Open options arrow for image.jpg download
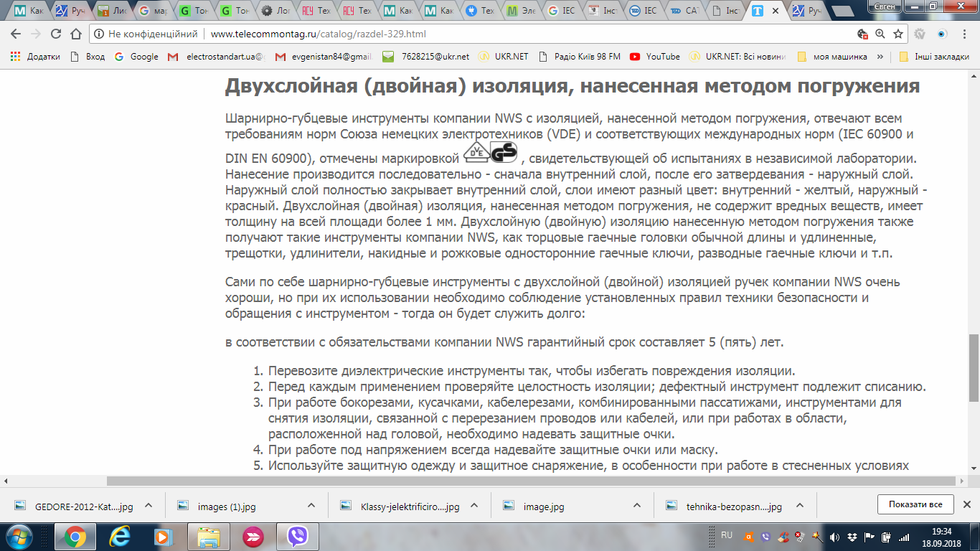 click(x=637, y=505)
